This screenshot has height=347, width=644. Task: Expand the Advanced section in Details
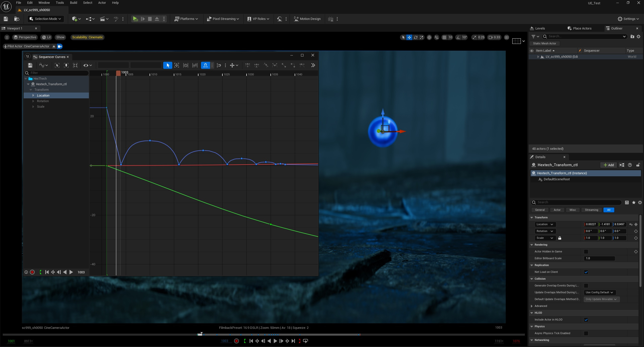(532, 306)
